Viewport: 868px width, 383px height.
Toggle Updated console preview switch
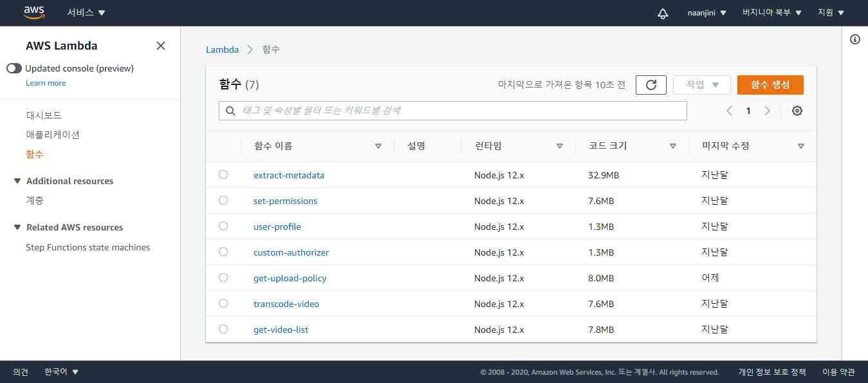point(14,68)
